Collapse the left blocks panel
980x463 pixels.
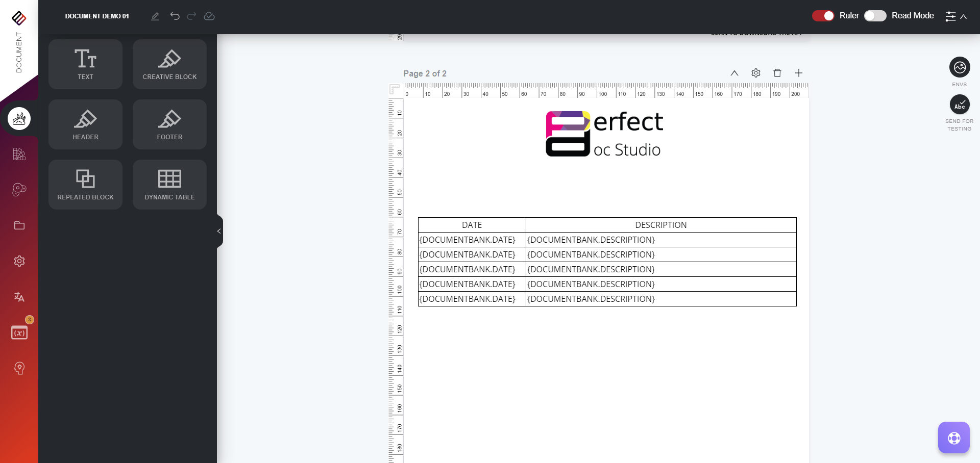click(219, 231)
